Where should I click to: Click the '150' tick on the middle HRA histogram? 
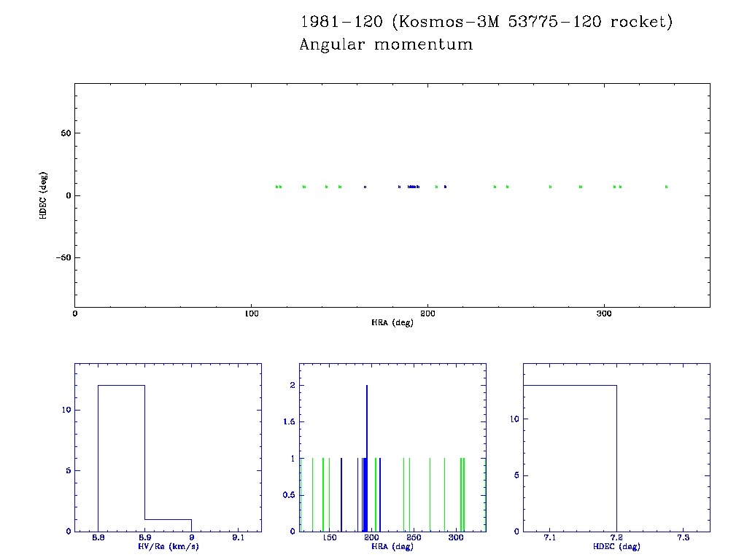coord(329,537)
